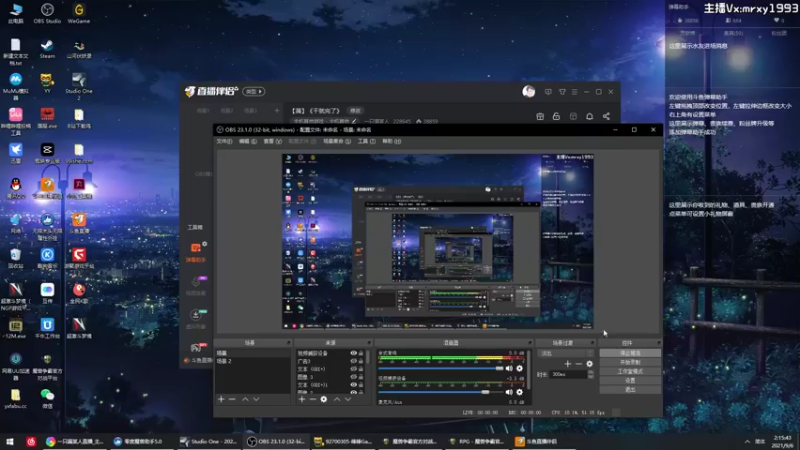The width and height of the screenshot is (800, 450).
Task: Open the orange danmaku assistant sidebar icon
Action: 196,248
